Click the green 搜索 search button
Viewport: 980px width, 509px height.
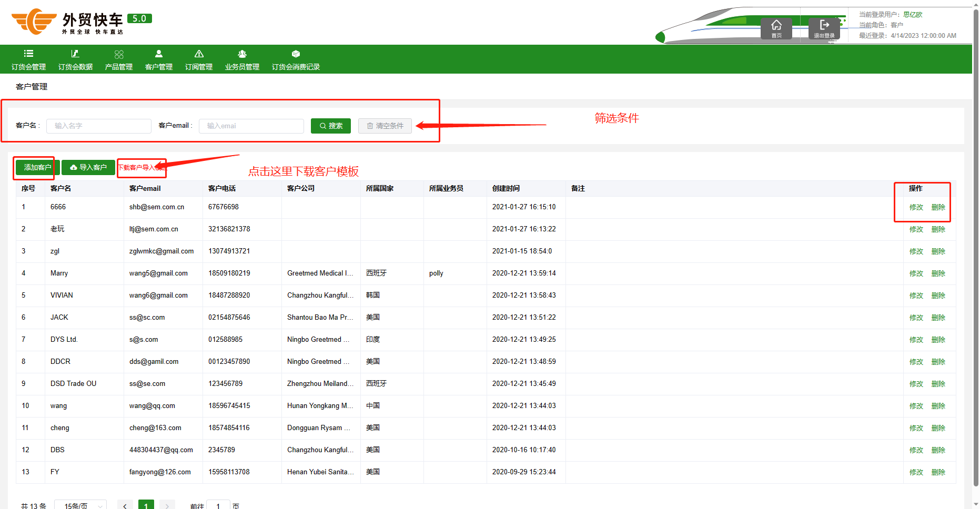click(330, 126)
